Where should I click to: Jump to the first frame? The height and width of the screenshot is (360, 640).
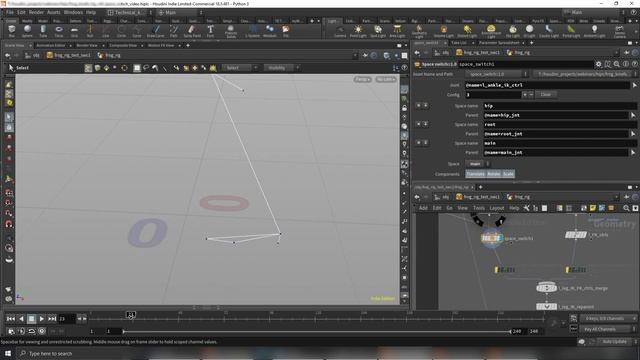coord(11,318)
